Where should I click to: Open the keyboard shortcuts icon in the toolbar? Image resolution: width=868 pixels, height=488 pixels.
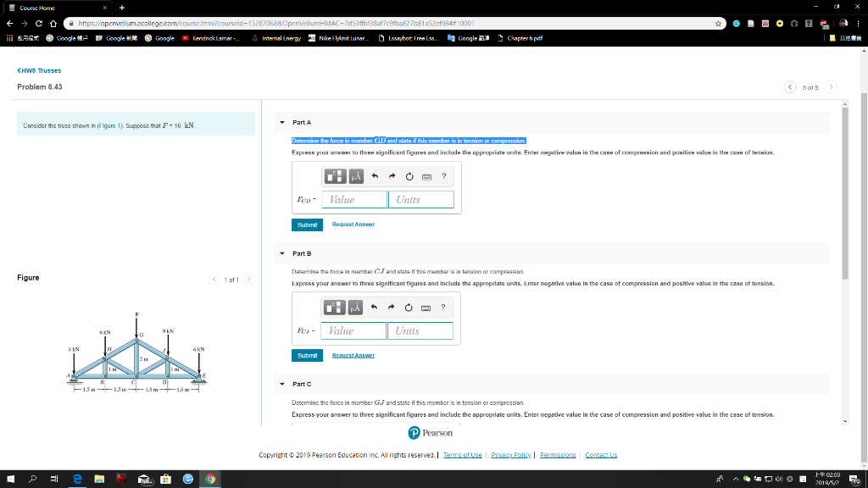(426, 176)
